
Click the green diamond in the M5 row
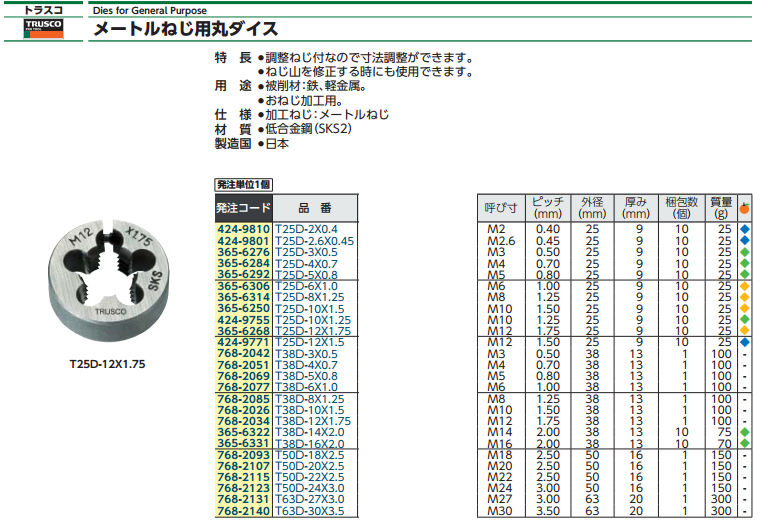[x=745, y=275]
